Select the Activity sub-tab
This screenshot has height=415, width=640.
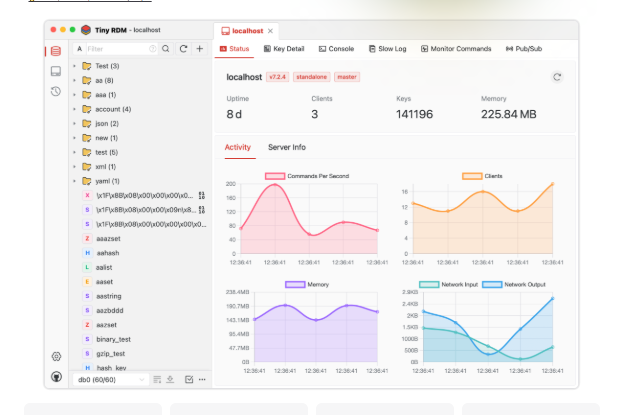[238, 147]
